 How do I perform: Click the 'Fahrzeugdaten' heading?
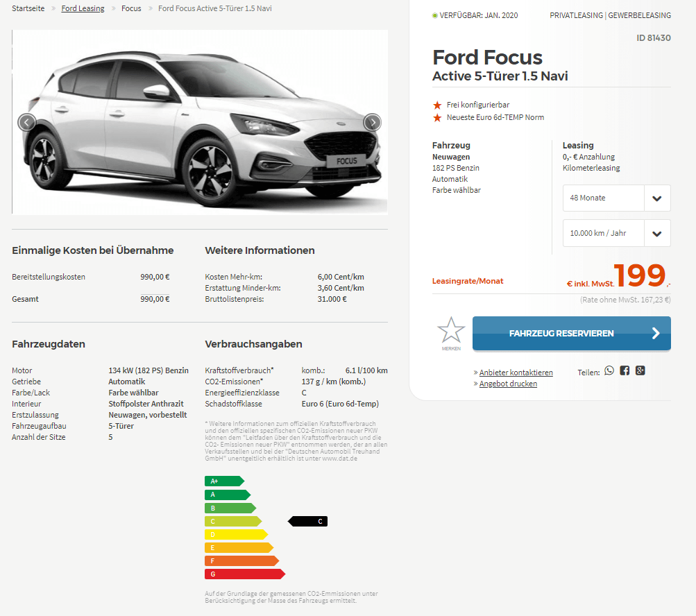click(49, 344)
